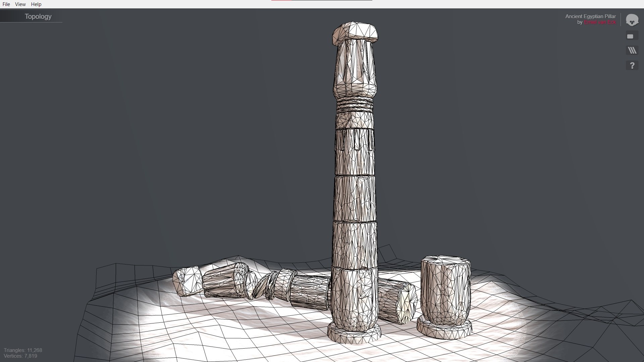Click the Ancient Egyptian Pillar title text
644x362 pixels.
coord(590,16)
